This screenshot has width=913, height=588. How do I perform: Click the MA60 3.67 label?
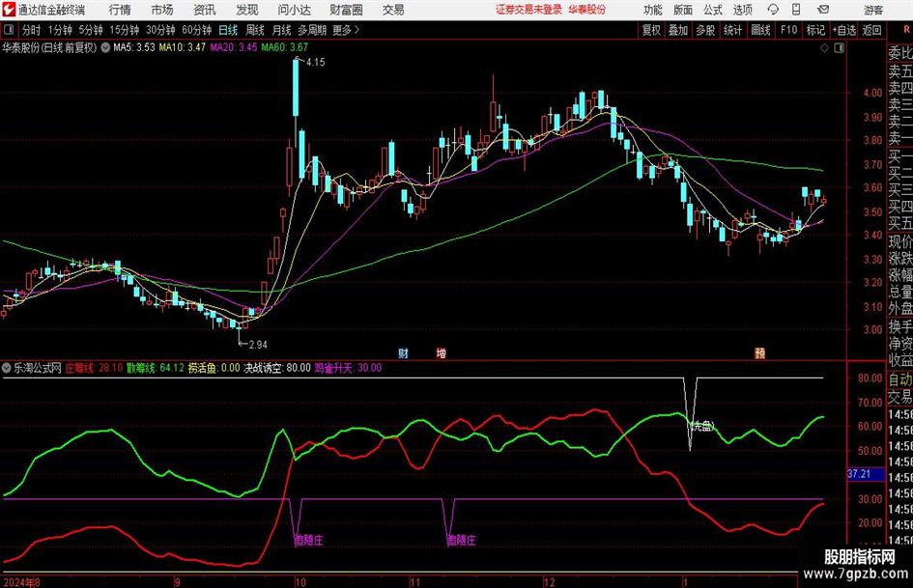tap(285, 47)
